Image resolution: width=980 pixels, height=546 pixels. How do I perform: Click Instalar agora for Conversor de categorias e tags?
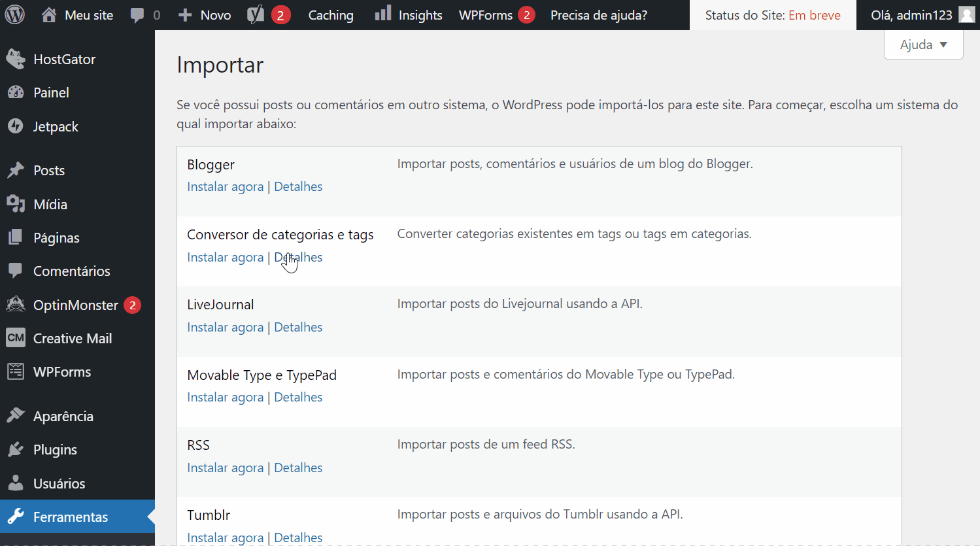(x=226, y=257)
